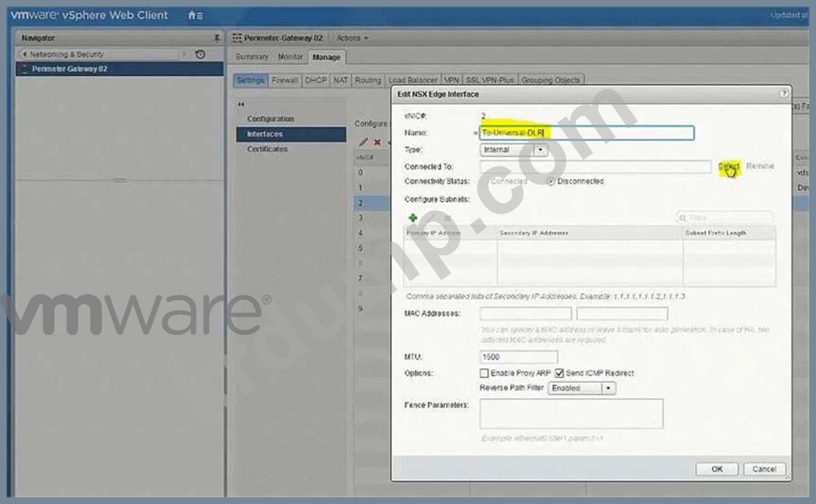Screen dimensions: 816x504
Task: Open the Settings sub-tab
Action: [250, 80]
